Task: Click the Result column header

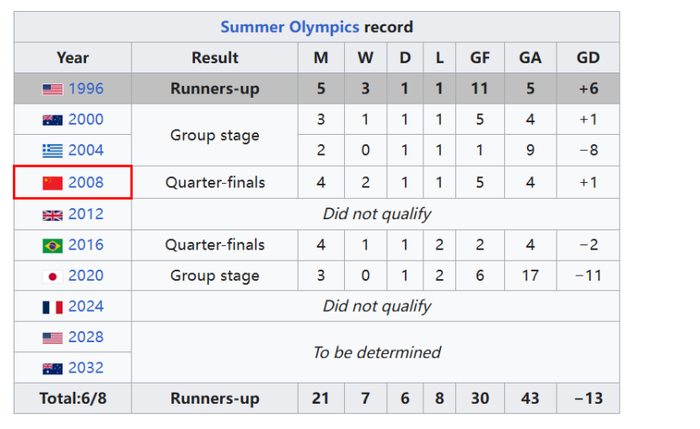Action: [x=215, y=58]
